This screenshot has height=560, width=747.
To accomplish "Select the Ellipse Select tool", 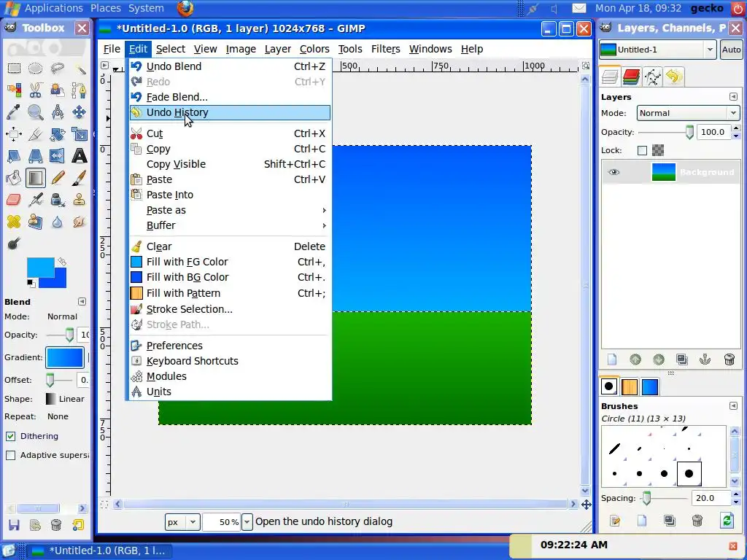I will pos(35,69).
